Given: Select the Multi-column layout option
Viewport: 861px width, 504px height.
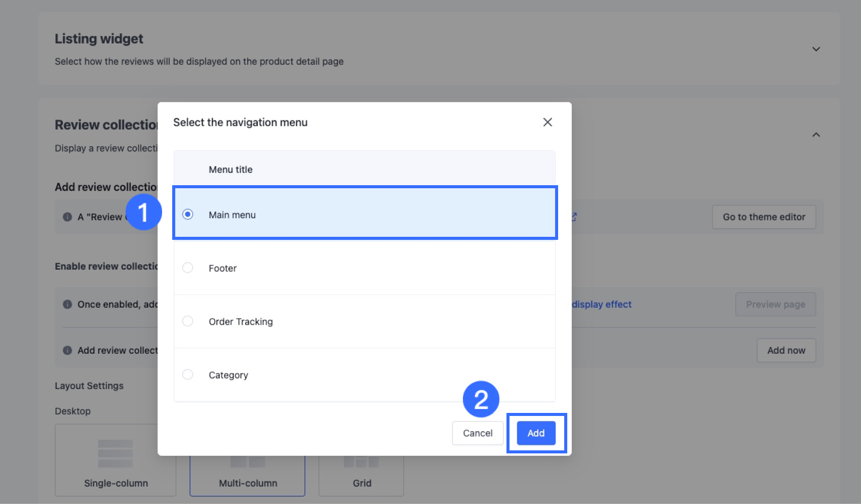Looking at the screenshot, I should [248, 476].
